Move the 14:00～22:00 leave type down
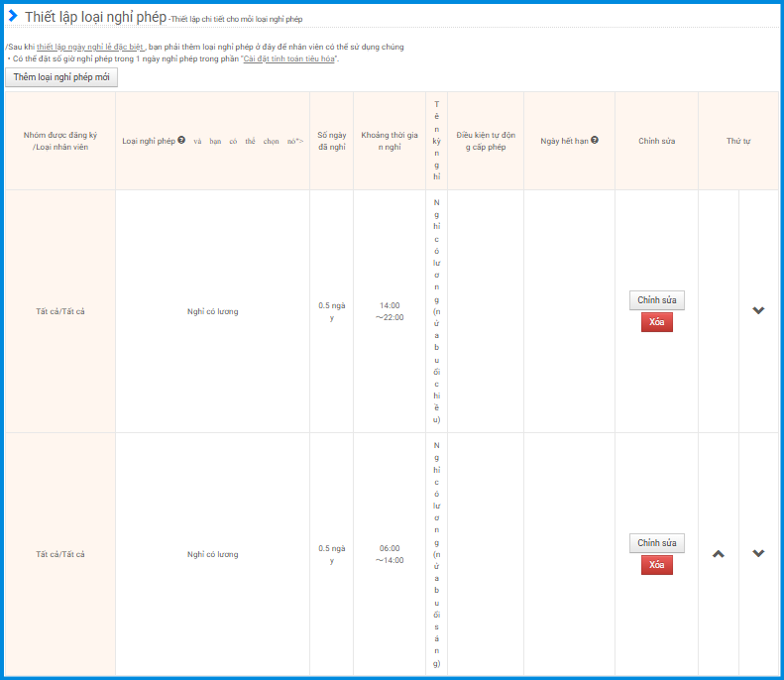Image resolution: width=784 pixels, height=680 pixels. pos(758,310)
